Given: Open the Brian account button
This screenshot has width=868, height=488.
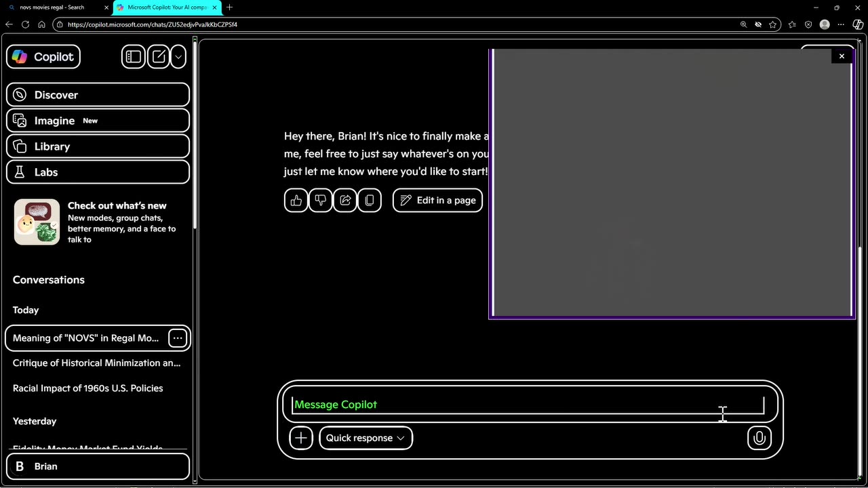Looking at the screenshot, I should [98, 466].
